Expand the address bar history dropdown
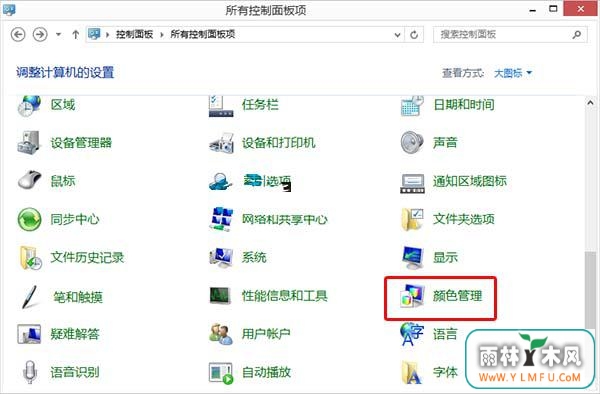The image size is (600, 394). click(x=398, y=35)
